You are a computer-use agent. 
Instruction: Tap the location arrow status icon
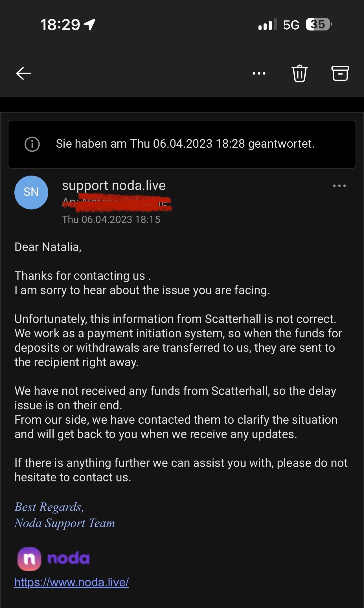tap(90, 25)
